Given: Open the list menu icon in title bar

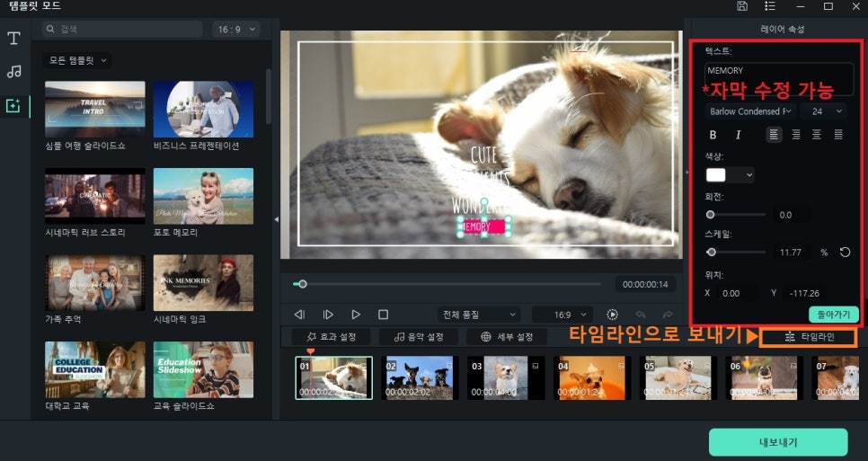Looking at the screenshot, I should tap(770, 6).
